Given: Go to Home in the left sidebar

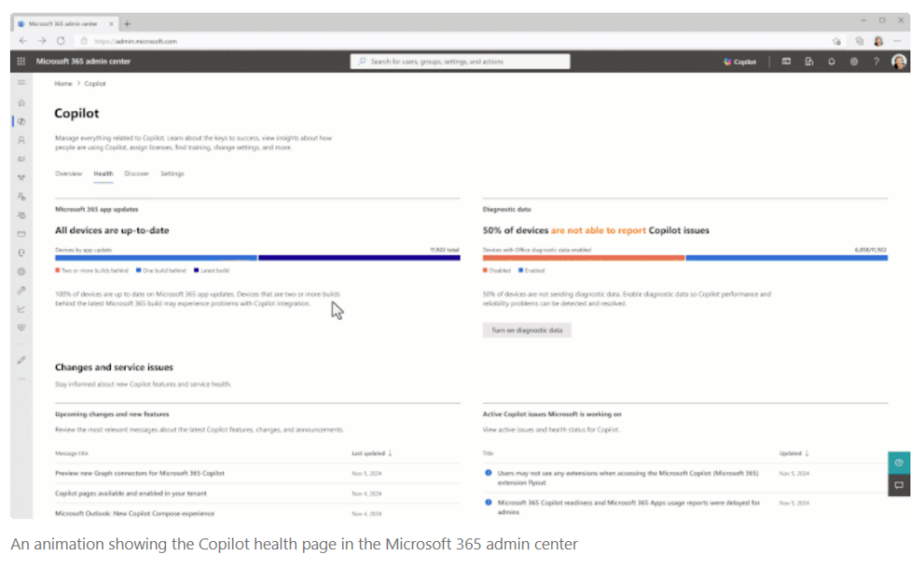Looking at the screenshot, I should (22, 103).
